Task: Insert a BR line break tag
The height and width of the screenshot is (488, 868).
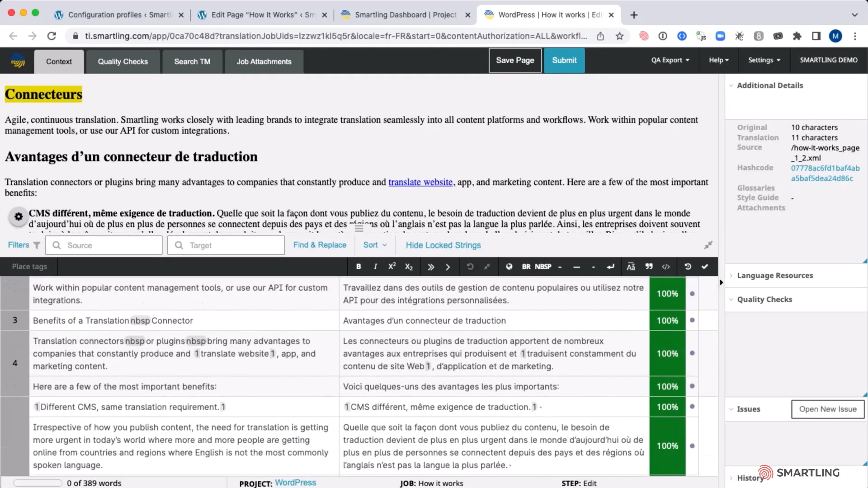Action: pyautogui.click(x=526, y=267)
